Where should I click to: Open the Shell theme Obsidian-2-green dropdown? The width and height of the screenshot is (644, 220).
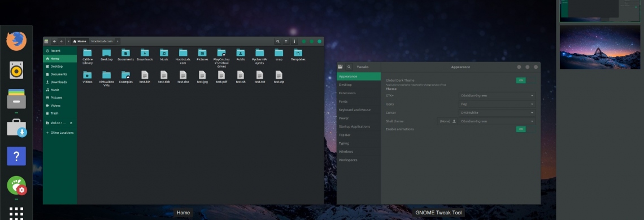[497, 121]
